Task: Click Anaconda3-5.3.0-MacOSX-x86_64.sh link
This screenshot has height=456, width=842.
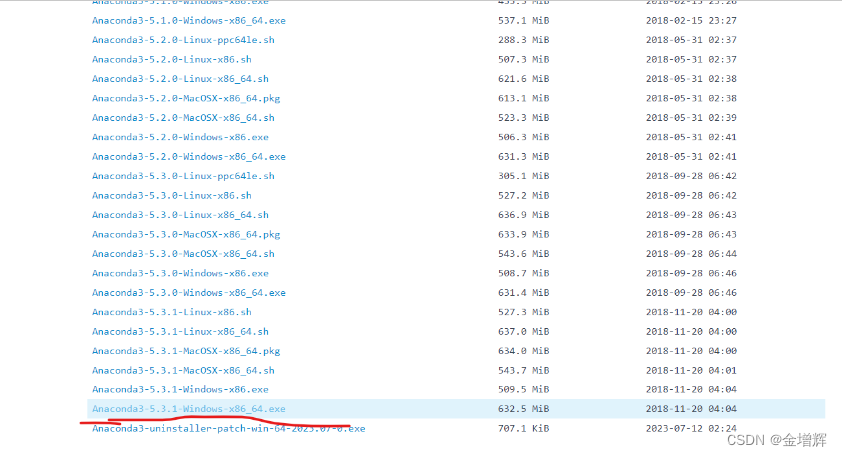Action: 183,254
